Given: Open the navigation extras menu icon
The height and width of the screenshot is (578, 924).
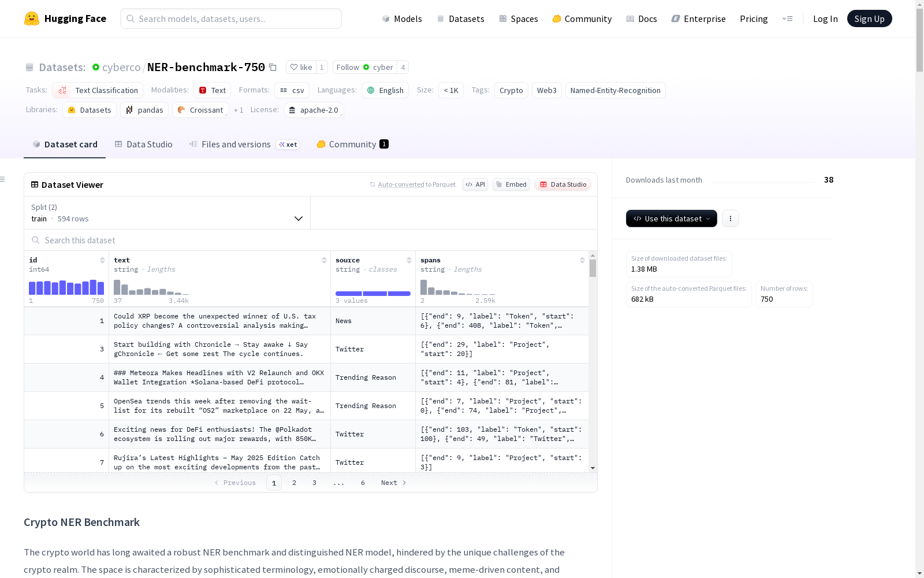Looking at the screenshot, I should 787,18.
